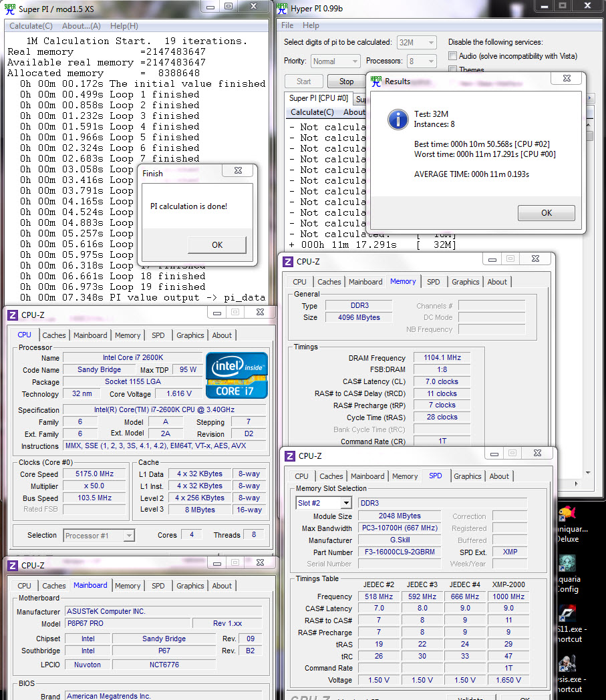The height and width of the screenshot is (700, 606).
Task: Click the Z icon of CPU-Z processor window
Action: point(13,315)
